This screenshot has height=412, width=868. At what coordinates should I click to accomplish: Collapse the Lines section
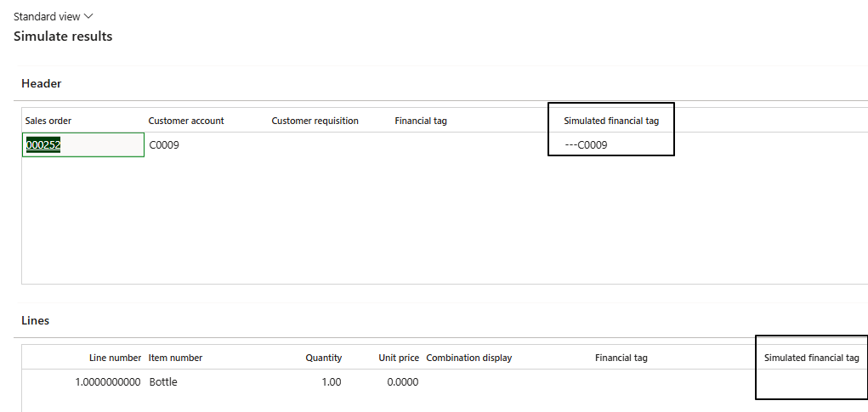[35, 320]
